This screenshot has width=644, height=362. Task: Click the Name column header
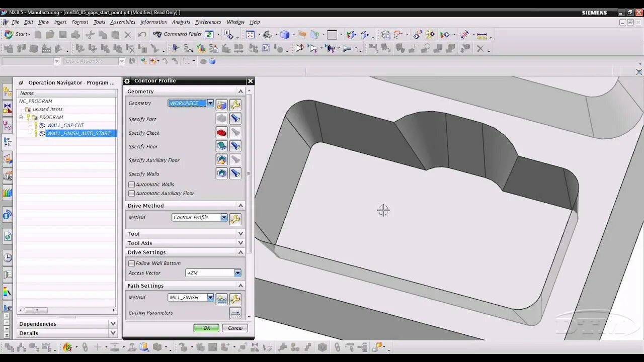67,93
